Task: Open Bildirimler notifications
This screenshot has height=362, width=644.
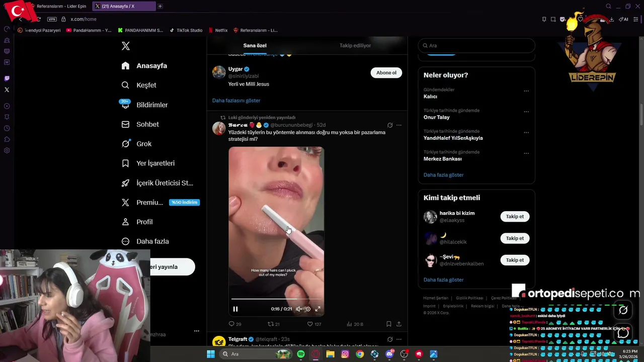Action: coord(144,105)
